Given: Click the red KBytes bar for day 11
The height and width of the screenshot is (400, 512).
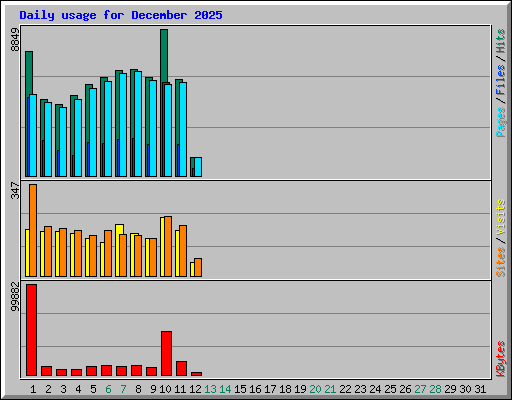Looking at the screenshot, I should point(182,368).
